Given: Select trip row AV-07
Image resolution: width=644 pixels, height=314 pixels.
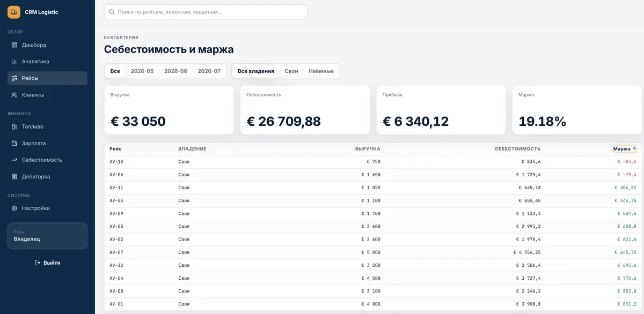Looking at the screenshot, I should (374, 252).
